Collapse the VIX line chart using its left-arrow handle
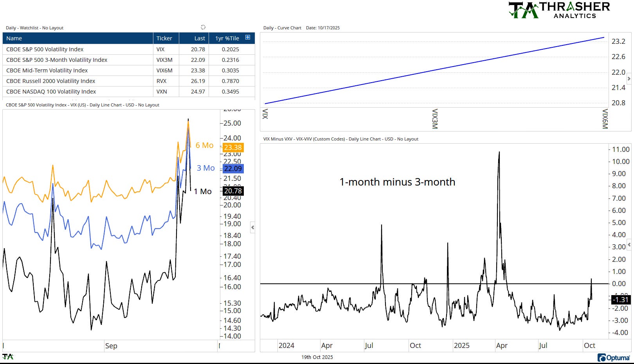 tap(252, 227)
